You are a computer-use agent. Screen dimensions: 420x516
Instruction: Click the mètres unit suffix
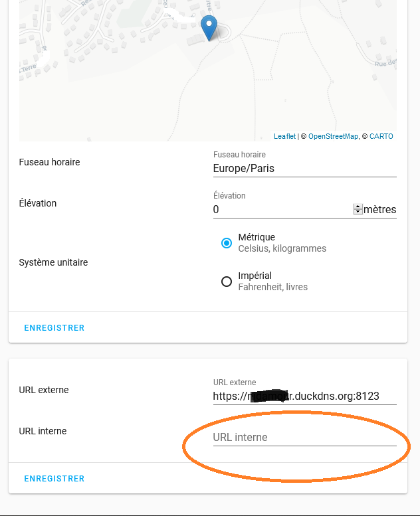coord(380,210)
